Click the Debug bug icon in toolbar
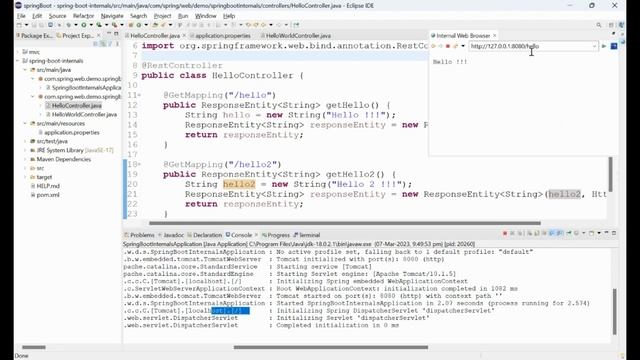This screenshot has height=360, width=640. [69, 25]
